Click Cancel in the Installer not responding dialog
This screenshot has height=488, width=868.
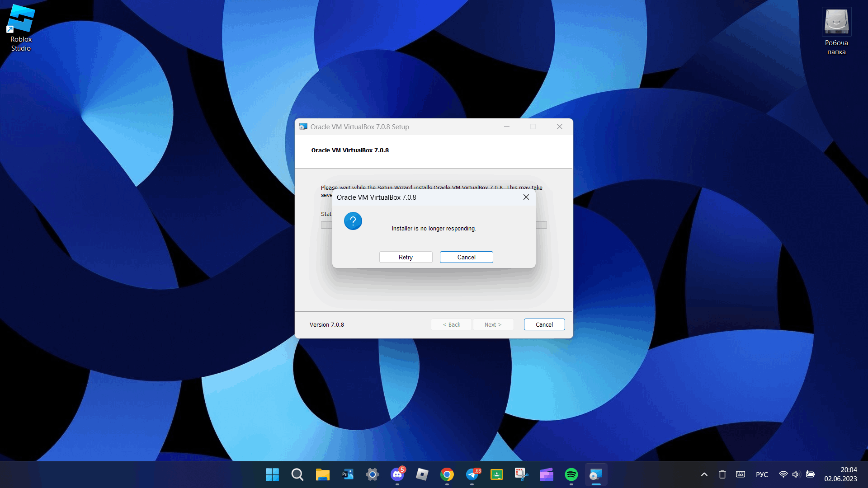[x=466, y=257]
